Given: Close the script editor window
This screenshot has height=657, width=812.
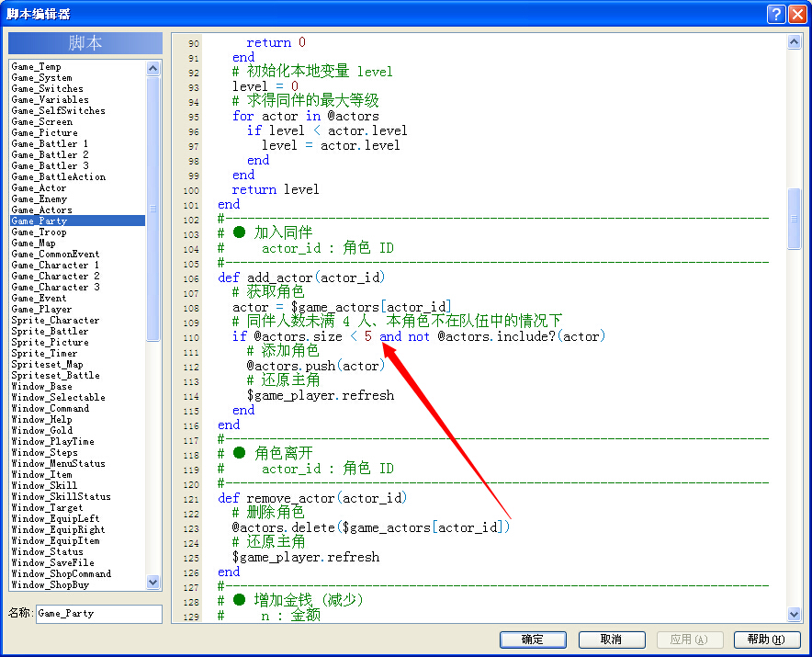Looking at the screenshot, I should click(x=797, y=14).
